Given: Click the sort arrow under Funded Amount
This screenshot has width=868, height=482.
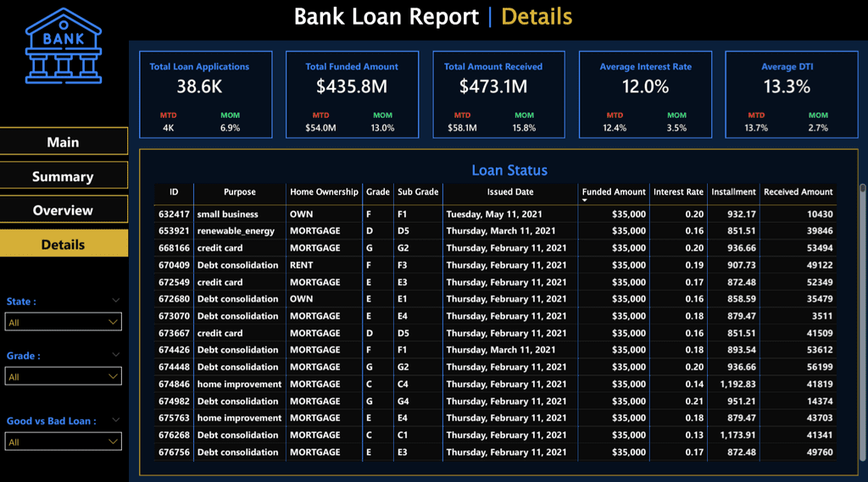Looking at the screenshot, I should click(585, 200).
